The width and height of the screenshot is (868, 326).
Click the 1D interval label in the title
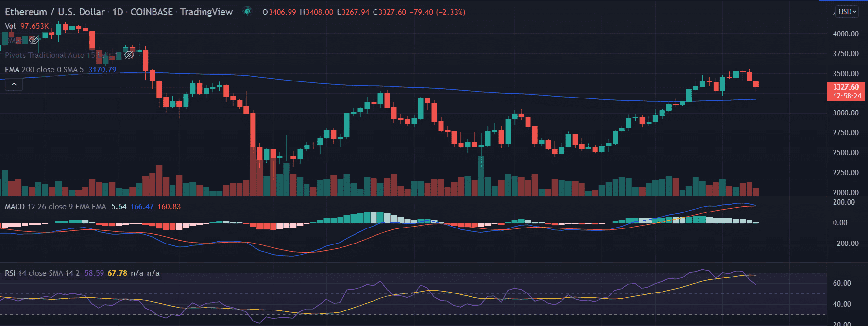(118, 12)
